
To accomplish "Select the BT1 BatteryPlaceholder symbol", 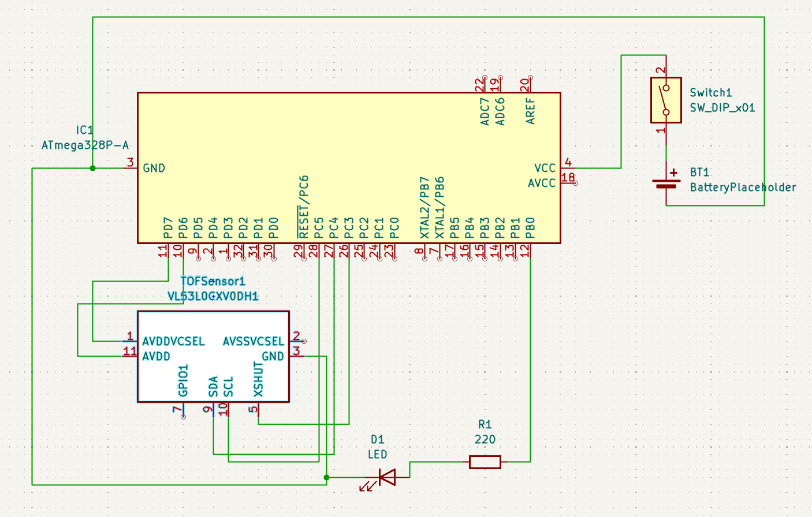I will [665, 183].
